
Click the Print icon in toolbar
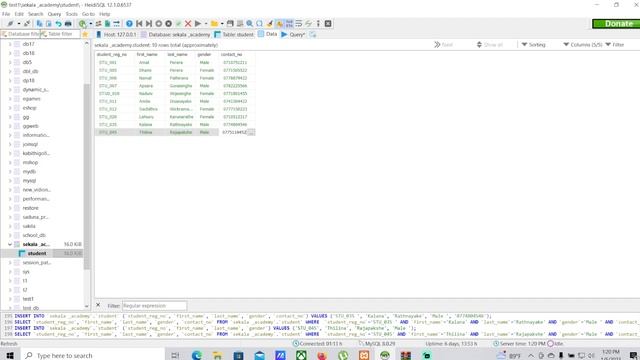pyautogui.click(x=68, y=24)
